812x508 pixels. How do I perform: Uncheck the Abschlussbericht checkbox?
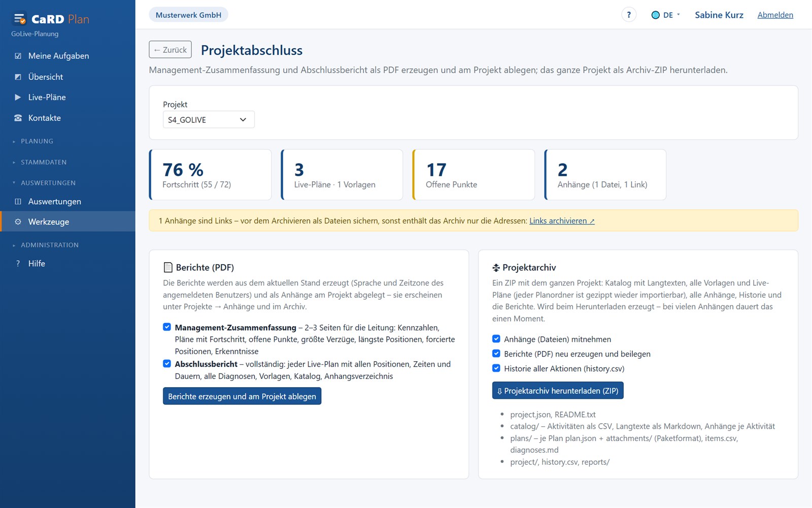(167, 364)
